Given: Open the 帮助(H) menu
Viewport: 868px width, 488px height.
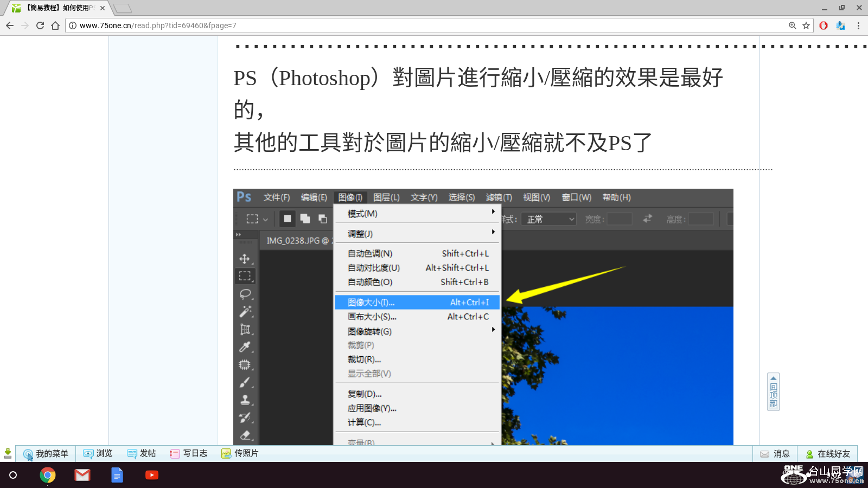Looking at the screenshot, I should (x=617, y=197).
